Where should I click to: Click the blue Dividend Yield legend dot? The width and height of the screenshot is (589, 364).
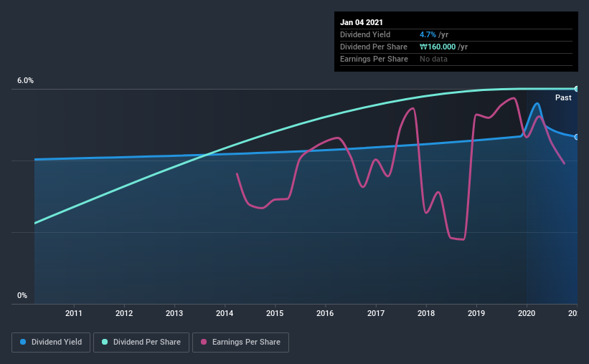tap(23, 342)
